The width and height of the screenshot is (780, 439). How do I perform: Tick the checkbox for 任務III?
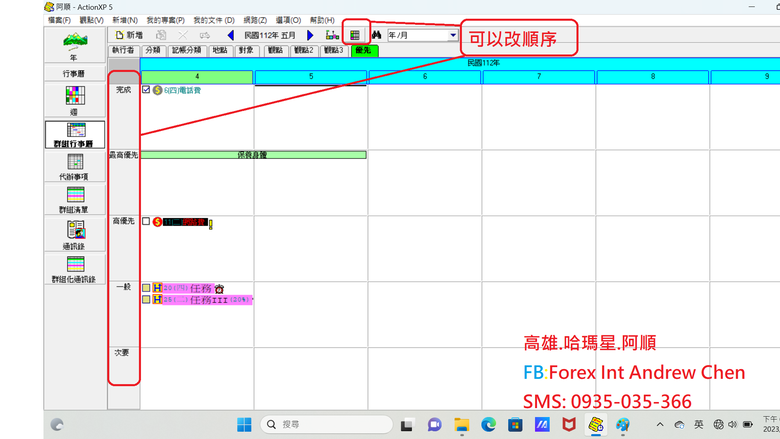pos(146,299)
